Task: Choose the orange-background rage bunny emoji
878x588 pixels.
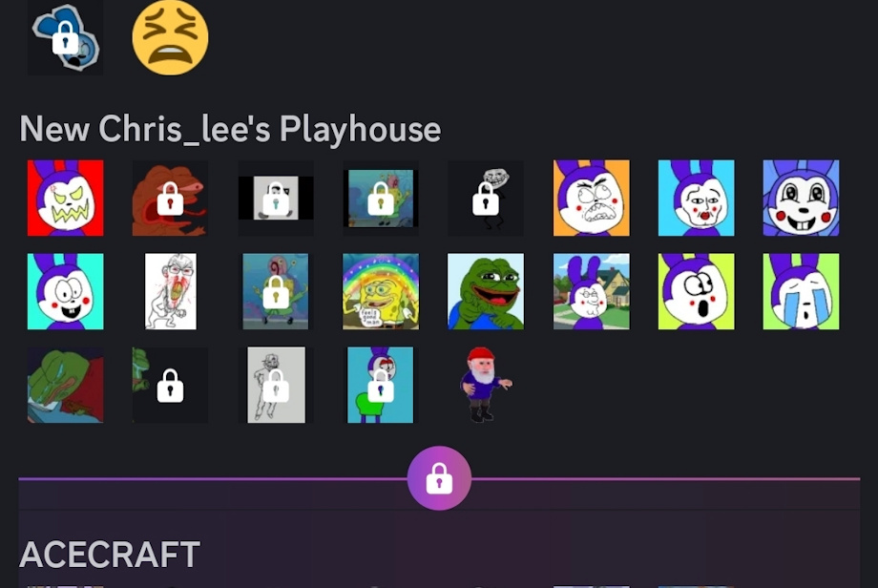Action: pos(592,199)
